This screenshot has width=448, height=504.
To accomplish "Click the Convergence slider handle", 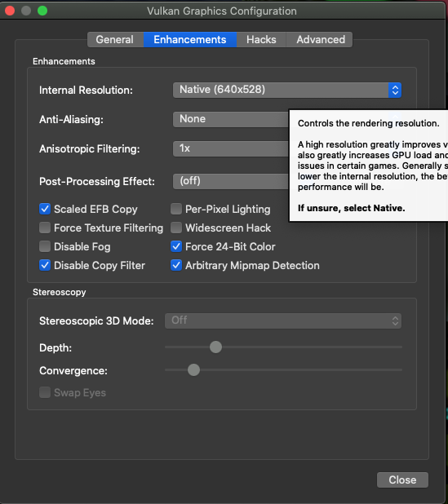I will [x=193, y=370].
